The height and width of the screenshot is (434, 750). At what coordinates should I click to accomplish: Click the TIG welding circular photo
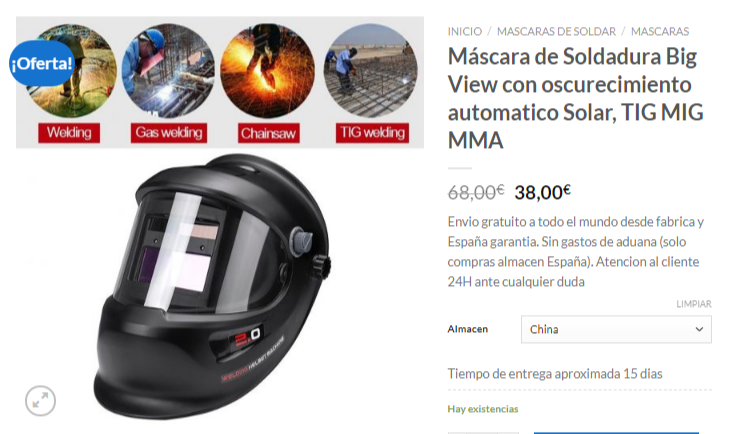pyautogui.click(x=370, y=70)
